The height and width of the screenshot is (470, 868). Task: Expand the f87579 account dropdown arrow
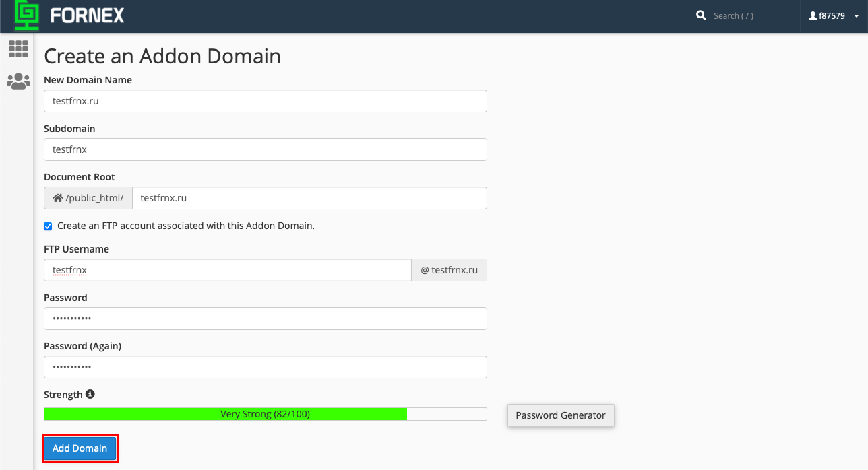click(x=856, y=16)
